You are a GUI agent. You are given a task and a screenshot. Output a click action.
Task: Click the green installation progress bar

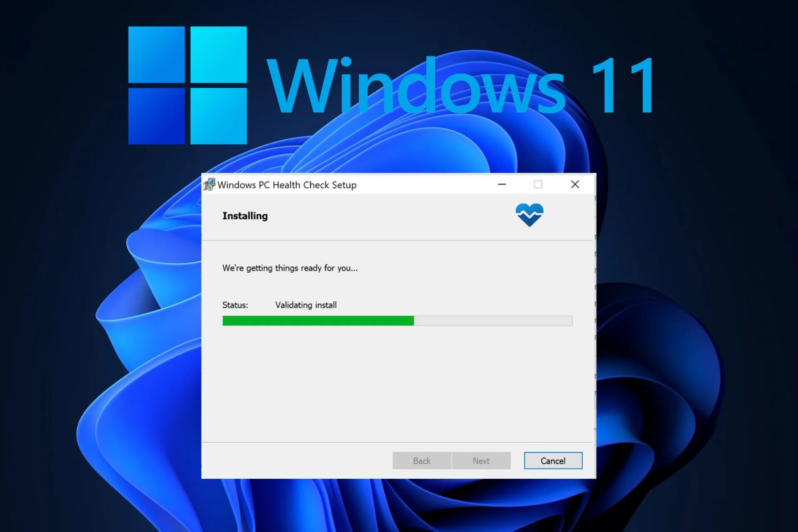(x=397, y=320)
